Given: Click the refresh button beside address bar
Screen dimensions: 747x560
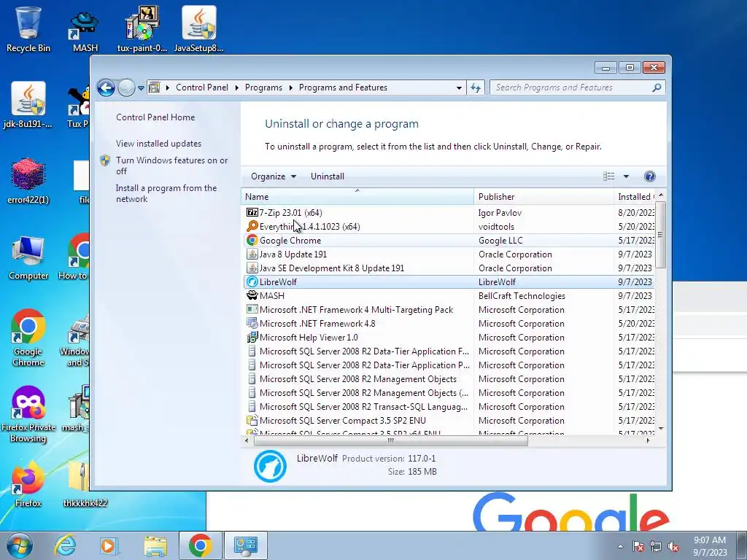Looking at the screenshot, I should (x=476, y=87).
